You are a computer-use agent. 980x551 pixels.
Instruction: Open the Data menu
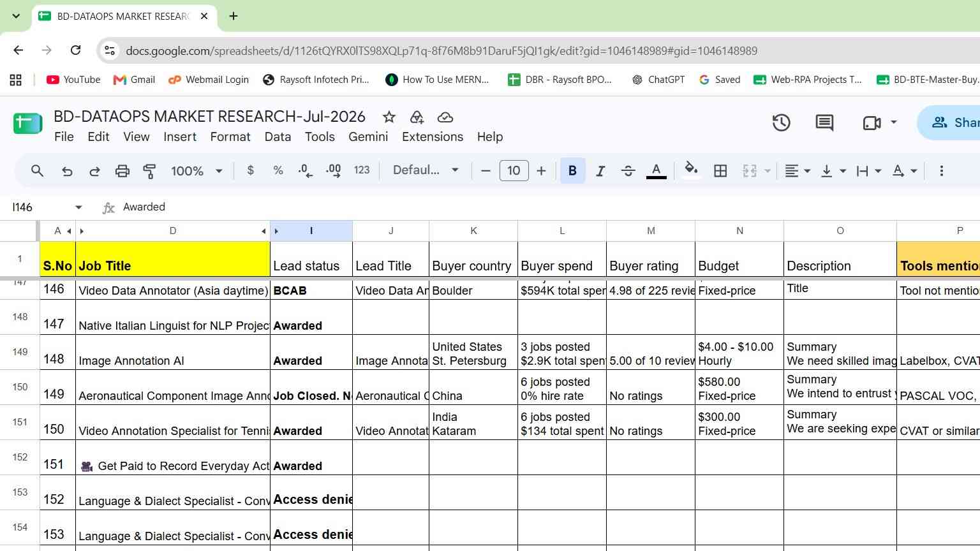[x=278, y=136]
